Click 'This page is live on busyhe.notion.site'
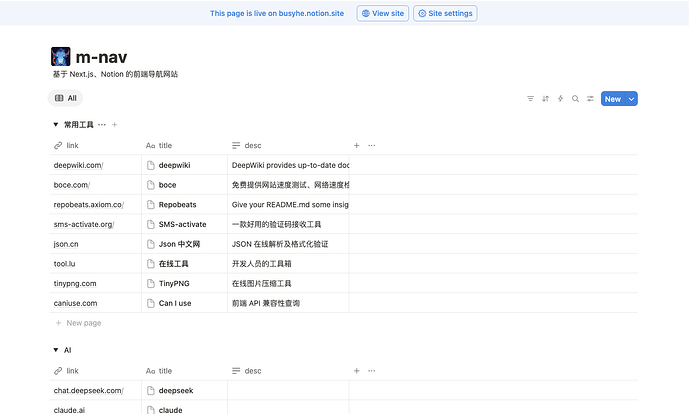The height and width of the screenshot is (414, 689). (277, 13)
